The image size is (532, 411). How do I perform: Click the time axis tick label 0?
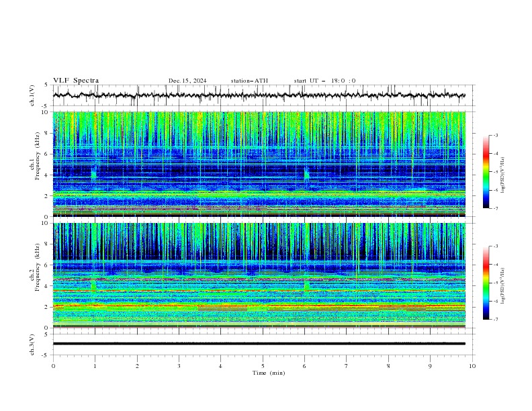(x=53, y=366)
